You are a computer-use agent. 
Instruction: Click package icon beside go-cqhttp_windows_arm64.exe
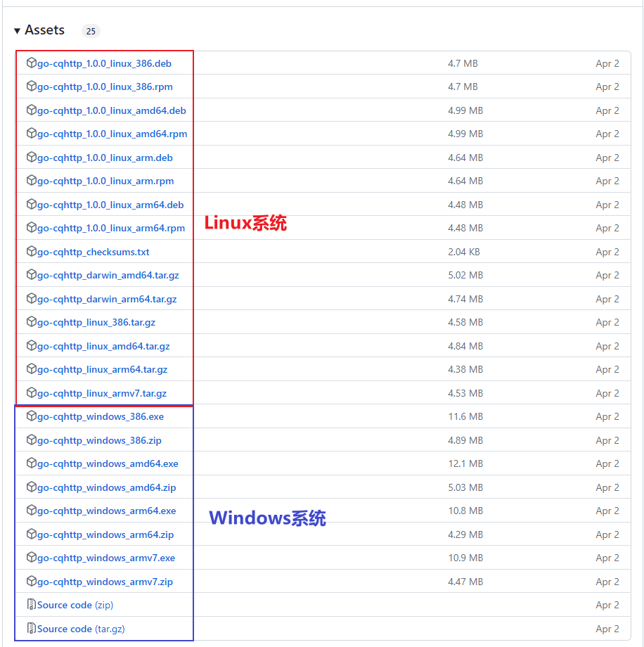point(32,510)
